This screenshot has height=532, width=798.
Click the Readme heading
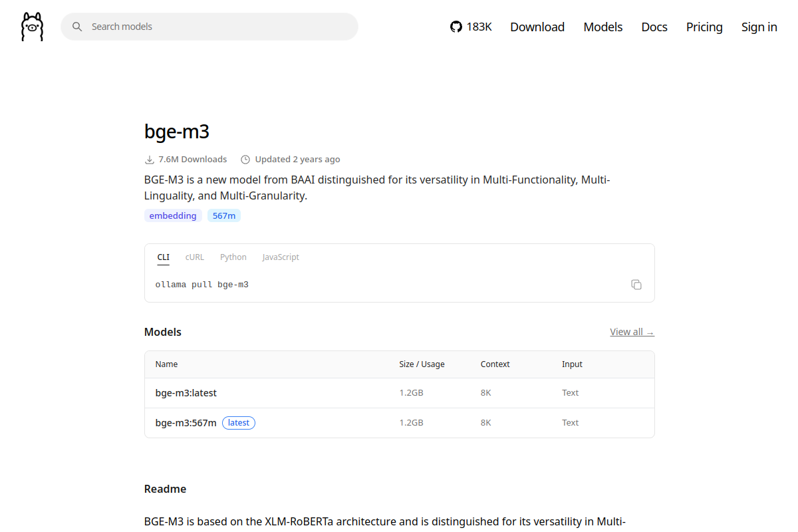tap(166, 489)
